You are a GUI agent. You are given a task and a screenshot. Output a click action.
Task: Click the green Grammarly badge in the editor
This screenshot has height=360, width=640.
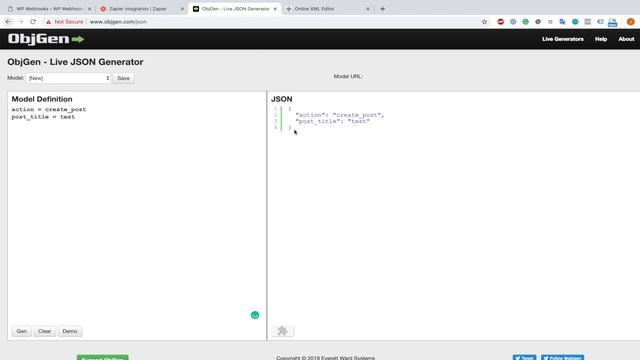[255, 315]
